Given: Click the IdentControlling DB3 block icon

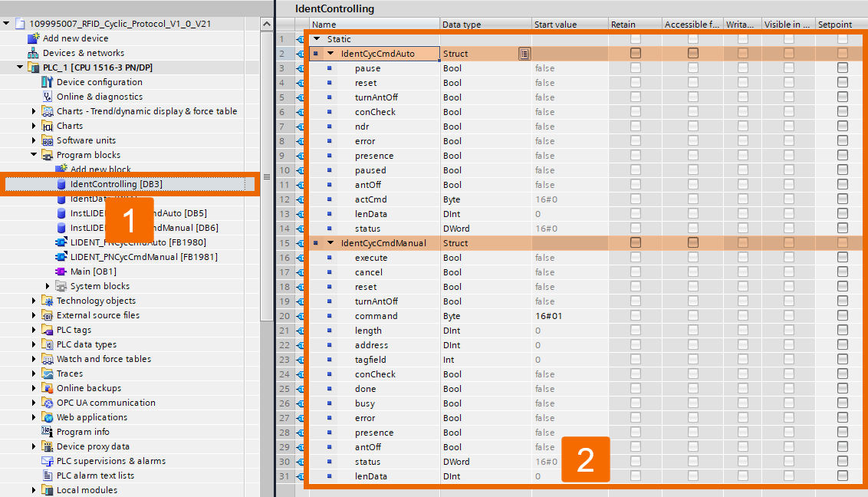Looking at the screenshot, I should click(61, 184).
